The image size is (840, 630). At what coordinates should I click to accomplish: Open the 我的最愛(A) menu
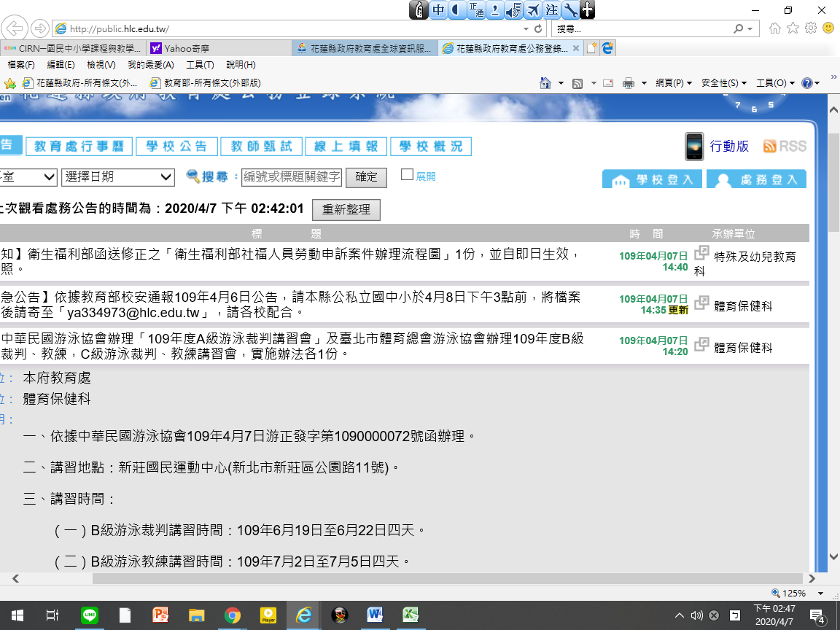145,65
